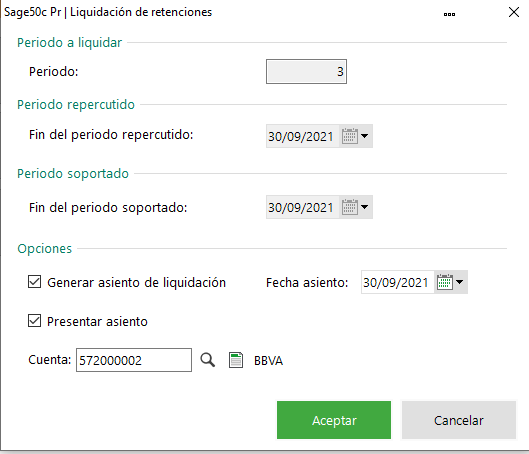Viewport: 529px width, 454px height.
Task: Click the calendar icon for Fin del periodo repercutido
Action: [x=350, y=136]
